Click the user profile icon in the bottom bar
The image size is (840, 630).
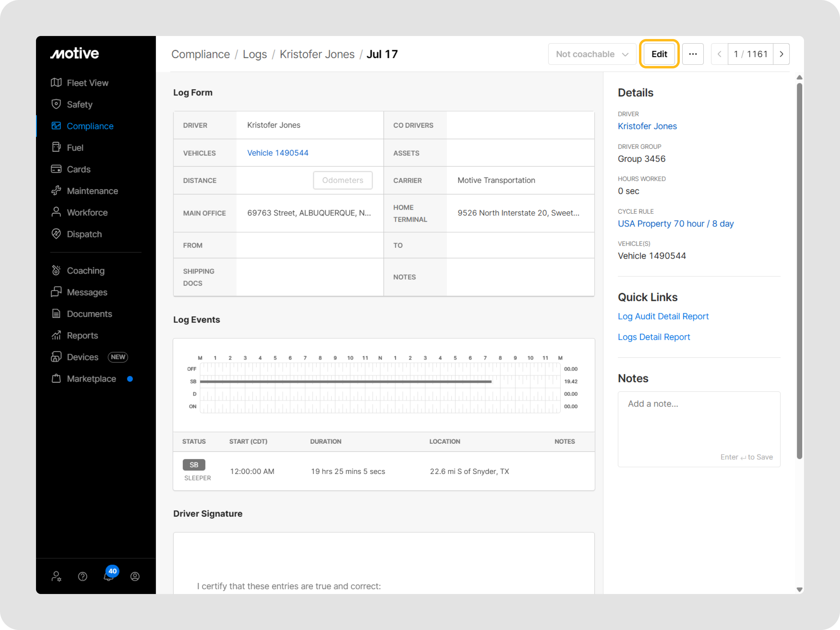pyautogui.click(x=135, y=577)
